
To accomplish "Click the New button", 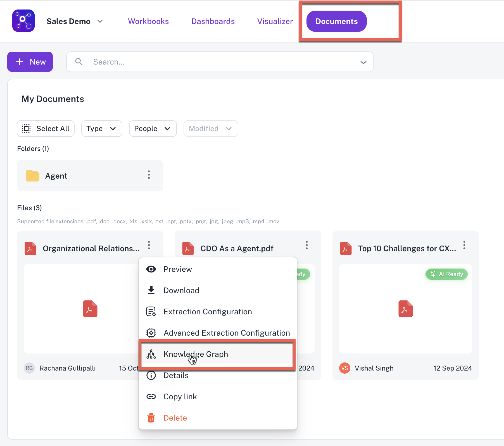I will 30,62.
